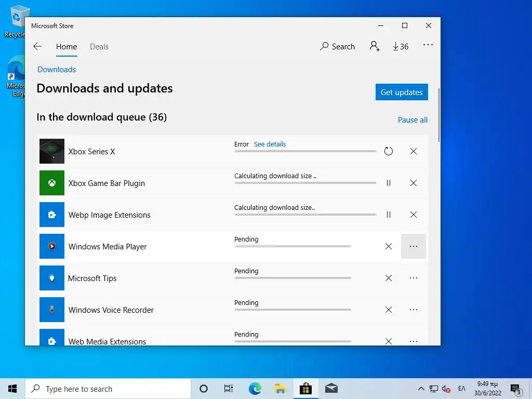Open more options for Web Media Extensions
The height and width of the screenshot is (399, 532).
coord(413,341)
